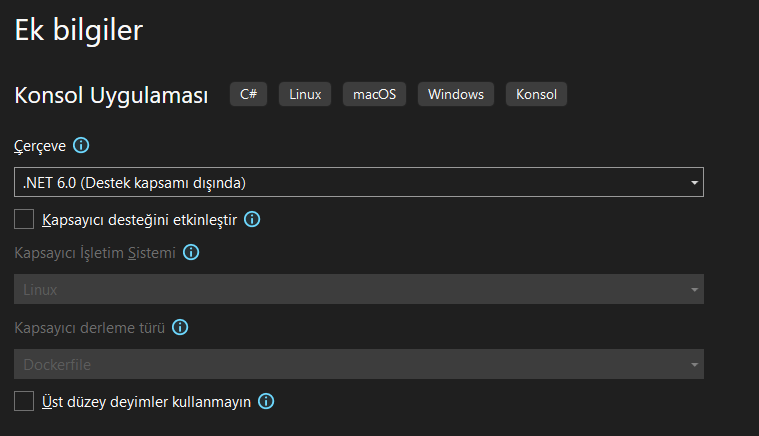Show info for Kapsayıcı İşletim Sistemi

click(x=191, y=253)
